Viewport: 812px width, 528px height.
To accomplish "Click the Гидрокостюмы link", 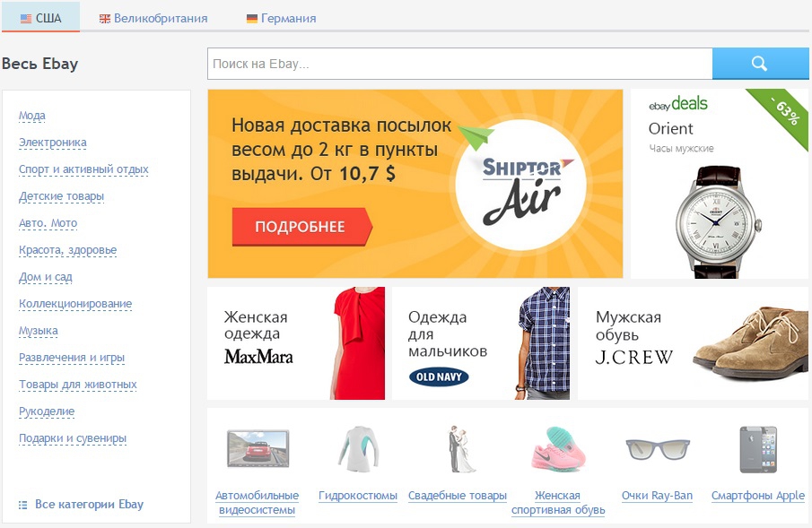I will (x=358, y=496).
